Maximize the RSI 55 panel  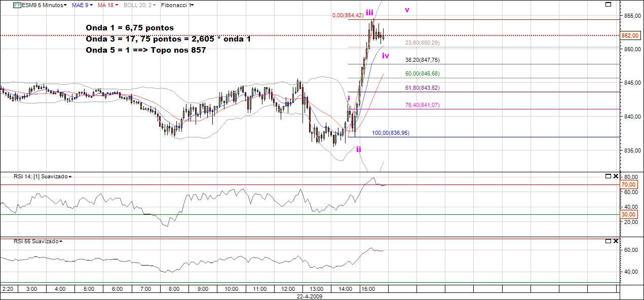[609, 242]
